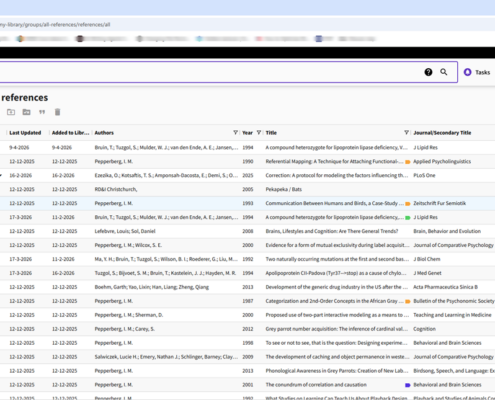
Task: Click the trash delete icon
Action: tap(58, 112)
